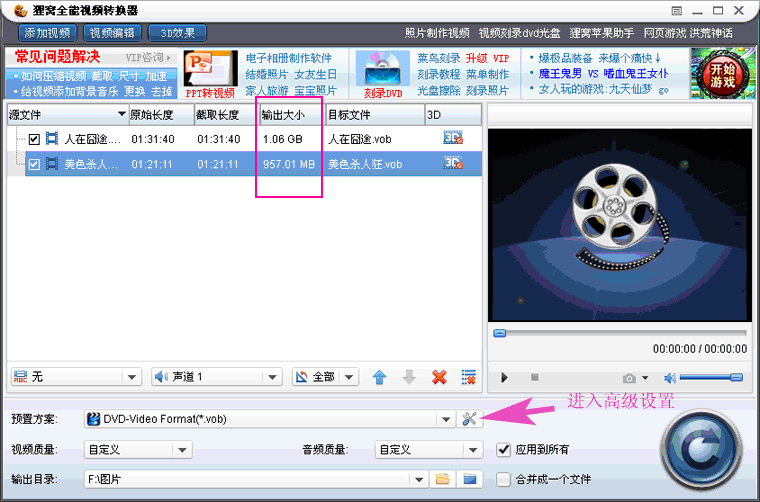Click the 开始游戏 round banner button
The width and height of the screenshot is (760, 502).
click(x=723, y=75)
